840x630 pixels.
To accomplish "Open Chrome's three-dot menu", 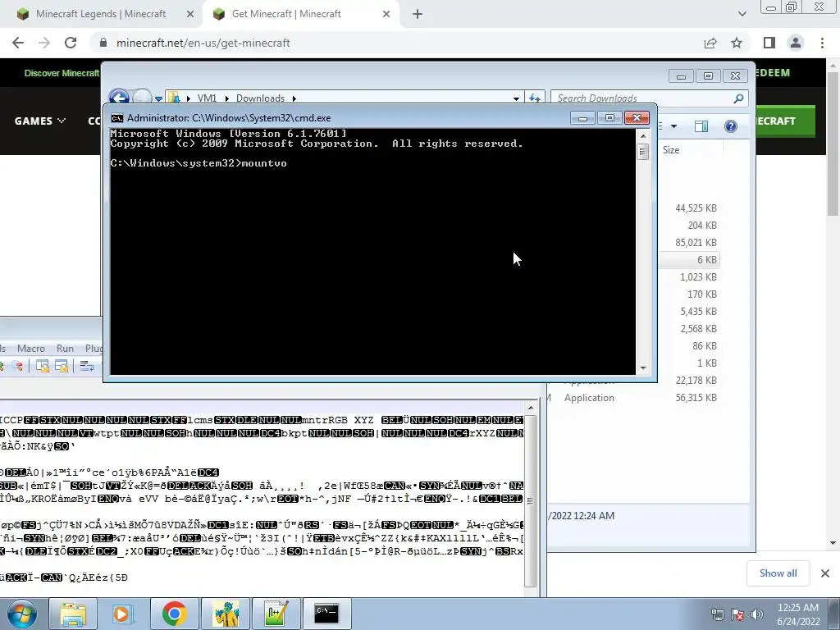I will pyautogui.click(x=822, y=43).
